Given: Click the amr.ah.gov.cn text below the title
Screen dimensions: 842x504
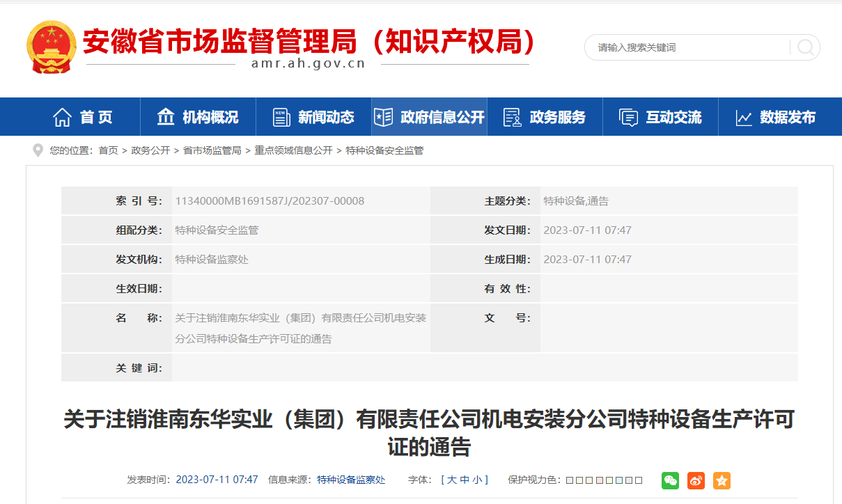Looking at the screenshot, I should (x=309, y=63).
